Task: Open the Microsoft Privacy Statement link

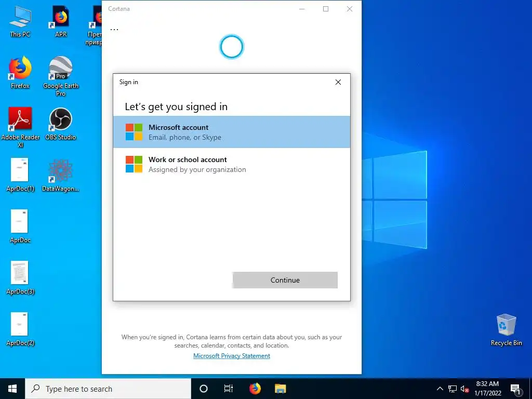Action: (x=232, y=355)
